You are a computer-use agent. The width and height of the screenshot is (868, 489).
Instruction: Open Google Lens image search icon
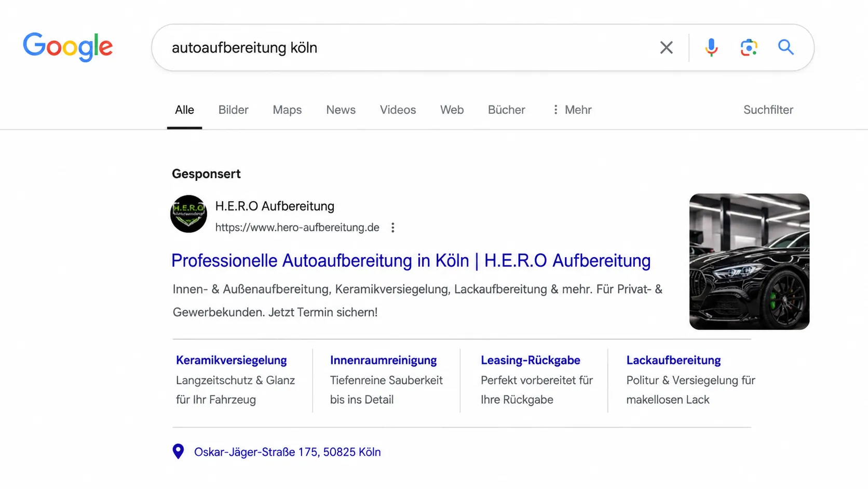coord(749,47)
